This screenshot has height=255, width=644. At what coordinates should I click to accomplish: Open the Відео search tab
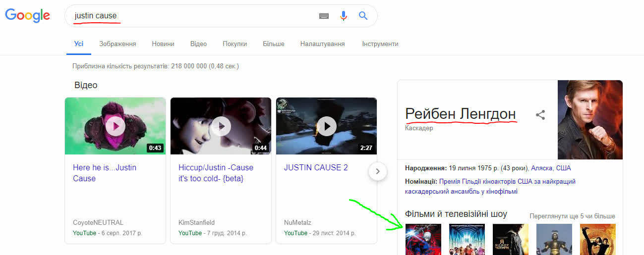point(198,44)
